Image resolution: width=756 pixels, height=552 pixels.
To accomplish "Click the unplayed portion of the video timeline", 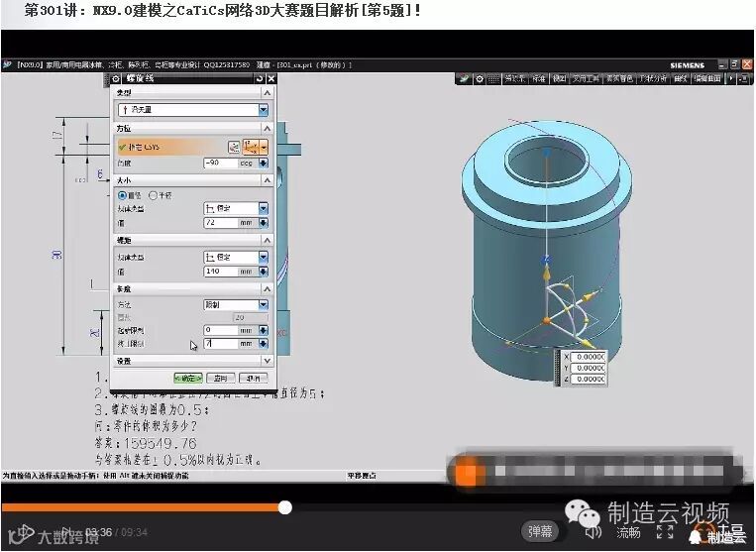I will 521,507.
